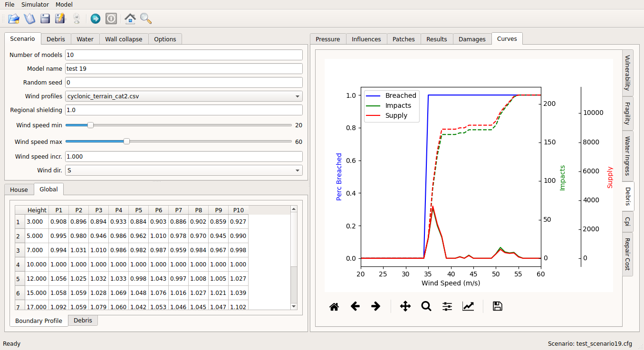
Task: Click the Wind speed incr. field
Action: point(183,156)
